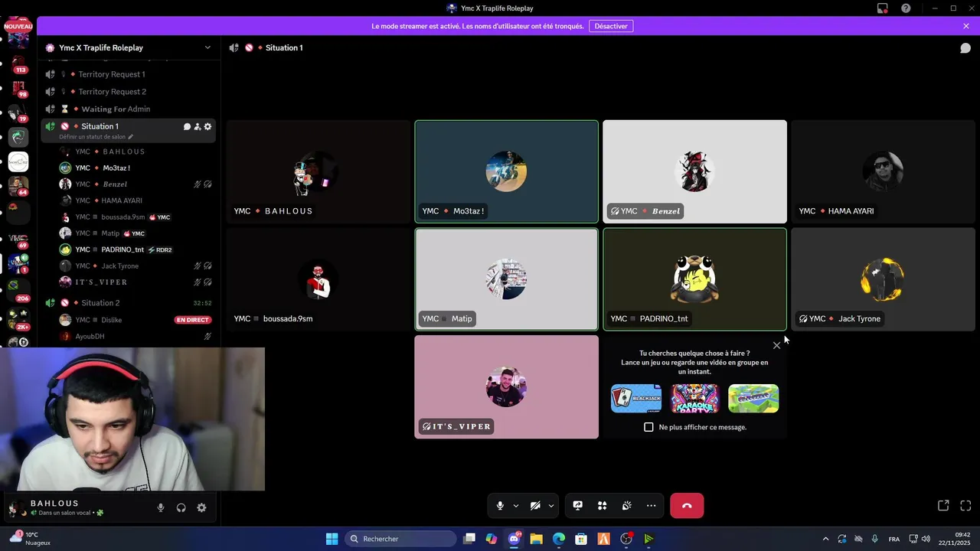The width and height of the screenshot is (980, 551).
Task: Mute microphone in call controls bar
Action: [x=500, y=506]
